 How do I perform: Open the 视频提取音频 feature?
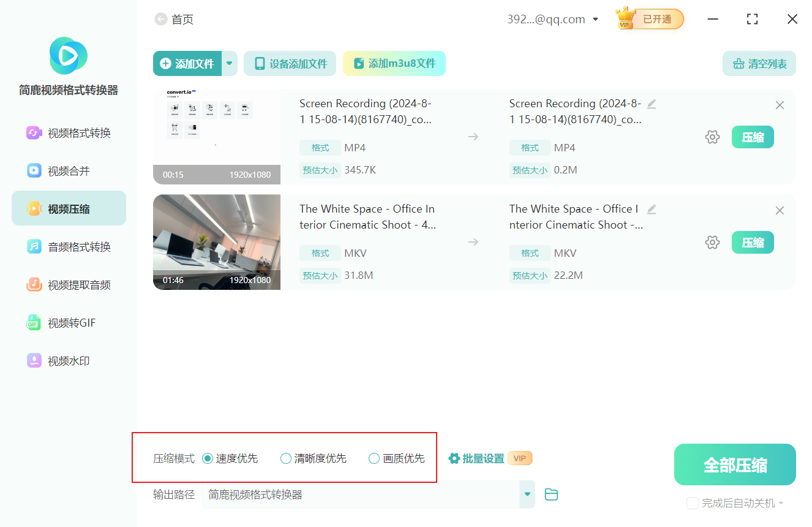coord(69,284)
